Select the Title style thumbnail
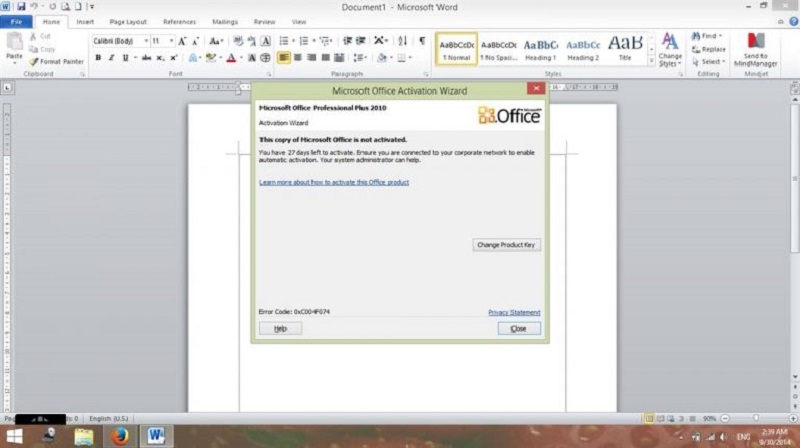 point(625,49)
